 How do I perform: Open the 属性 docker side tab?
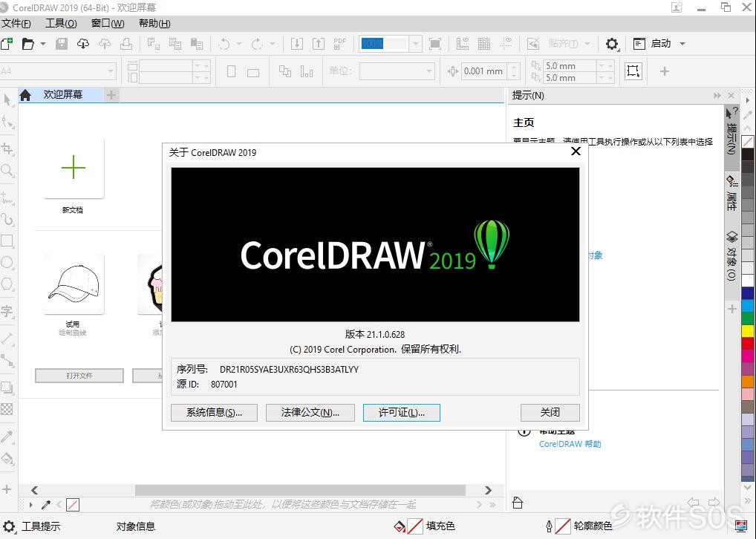click(731, 193)
